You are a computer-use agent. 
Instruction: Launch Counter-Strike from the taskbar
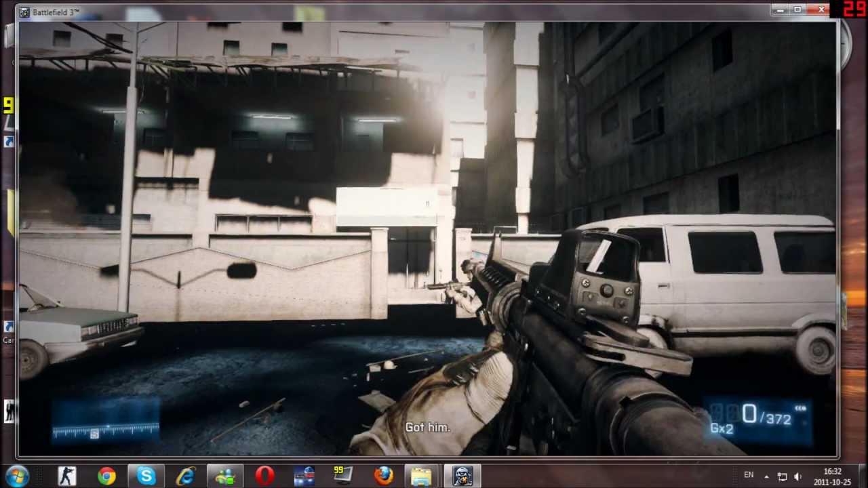67,476
